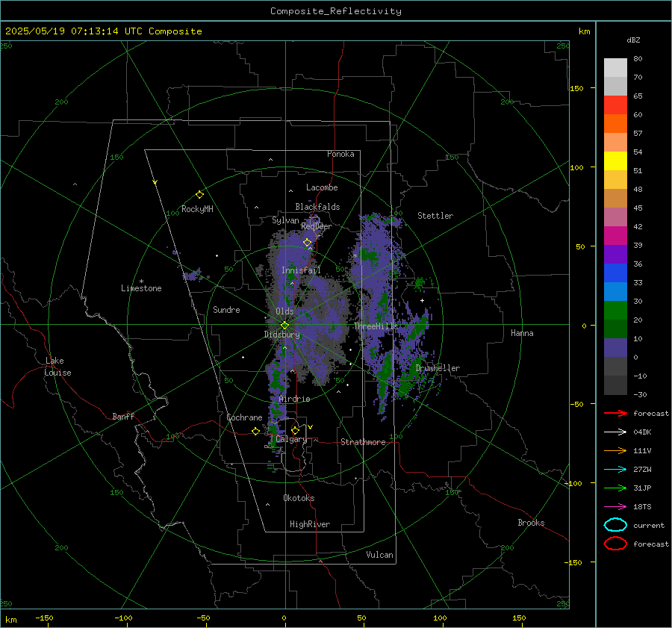Click the white 04DK arrow icon
The image size is (672, 628).
click(615, 432)
